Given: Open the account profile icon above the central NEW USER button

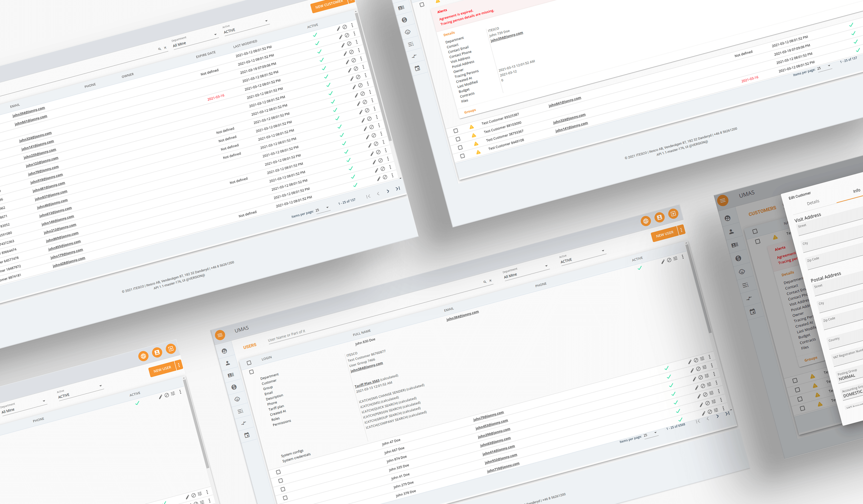Looking at the screenshot, I should pyautogui.click(x=659, y=217).
